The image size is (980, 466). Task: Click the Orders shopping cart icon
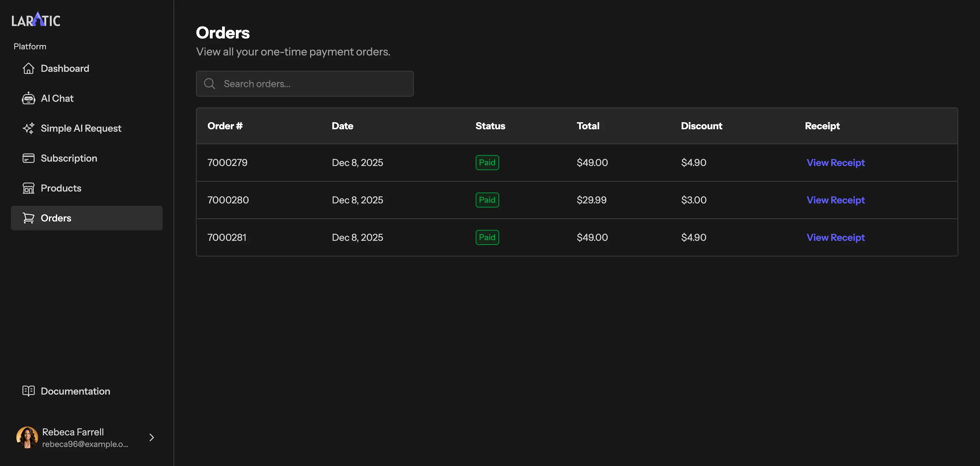(x=28, y=218)
